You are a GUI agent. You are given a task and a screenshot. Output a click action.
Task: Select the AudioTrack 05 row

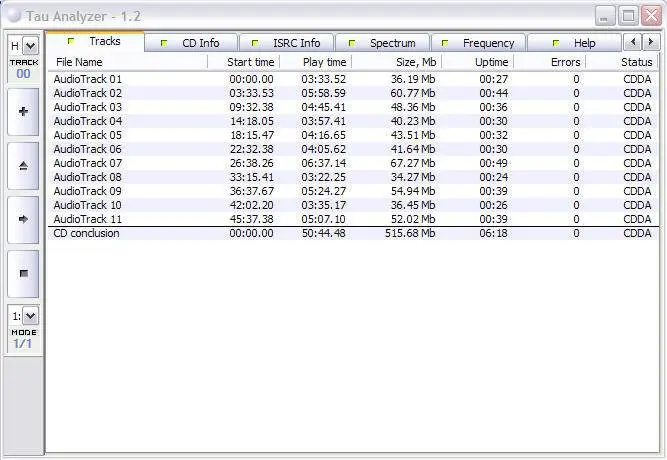pos(353,135)
